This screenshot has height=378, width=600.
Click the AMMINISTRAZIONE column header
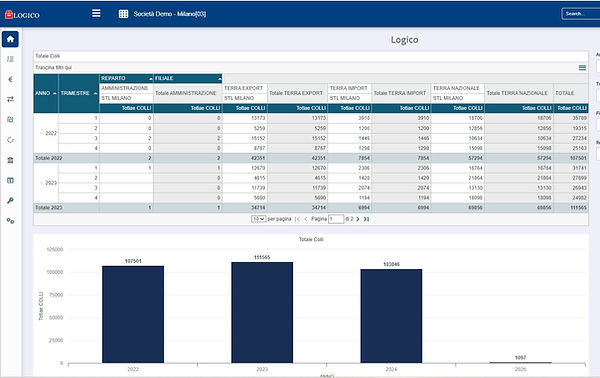tap(126, 88)
